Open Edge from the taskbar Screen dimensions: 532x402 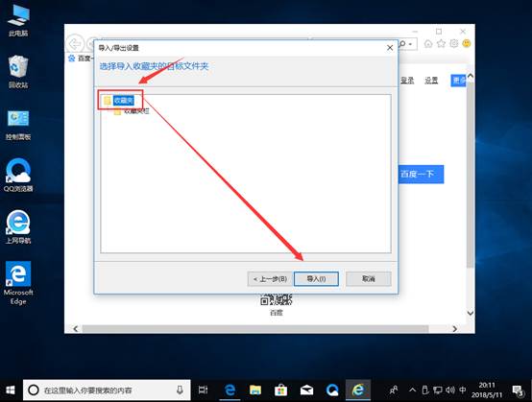coord(230,390)
